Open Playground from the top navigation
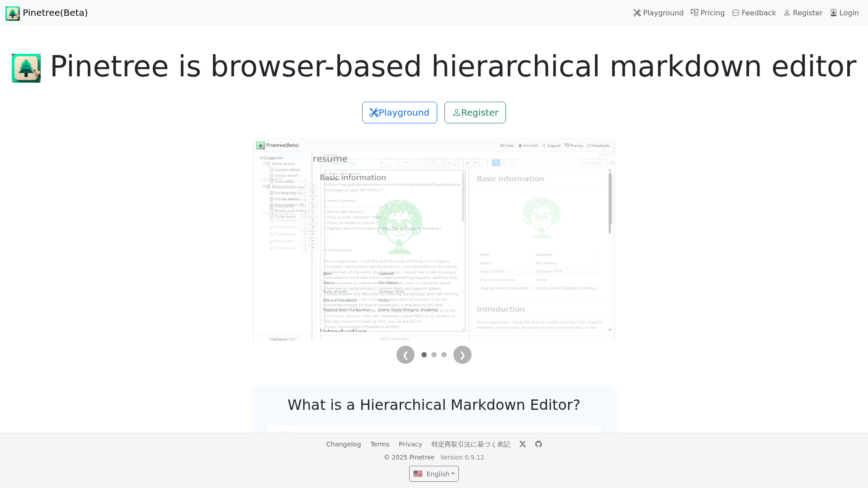 click(x=658, y=13)
